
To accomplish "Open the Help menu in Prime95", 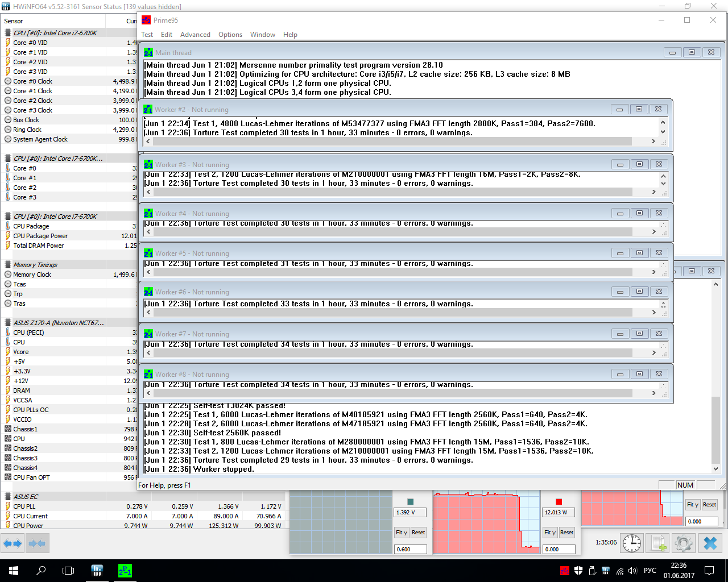I will pyautogui.click(x=290, y=35).
